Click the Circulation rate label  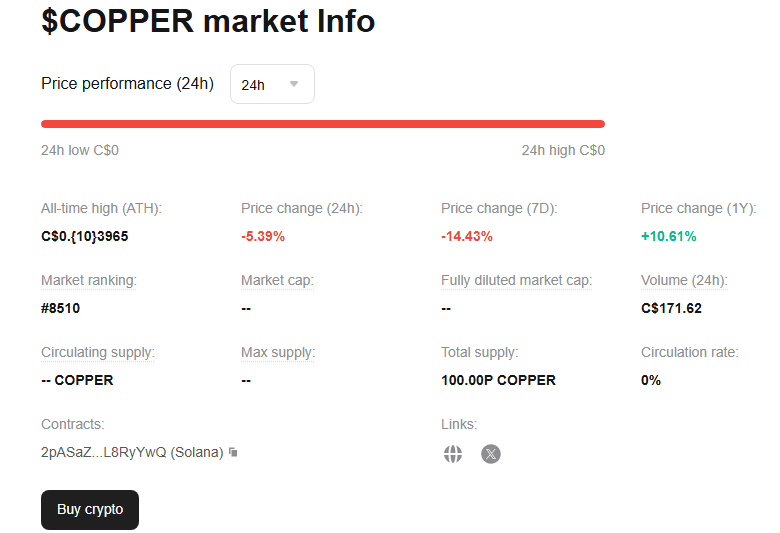690,352
